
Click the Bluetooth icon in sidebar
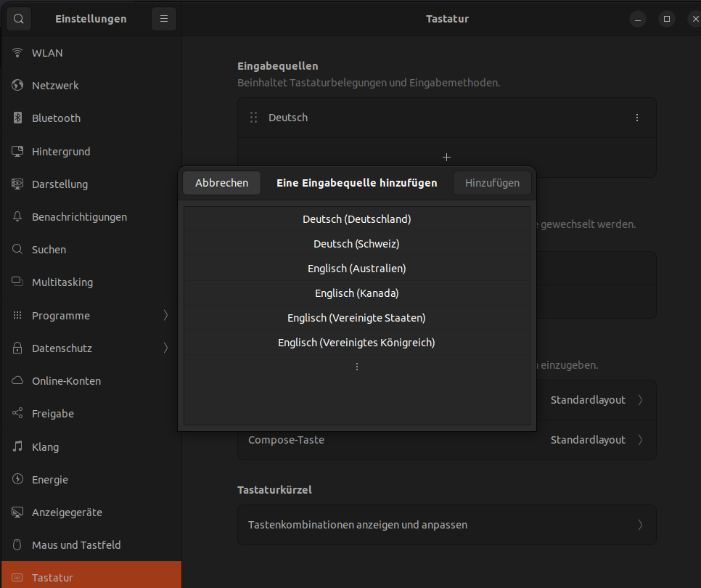click(18, 118)
